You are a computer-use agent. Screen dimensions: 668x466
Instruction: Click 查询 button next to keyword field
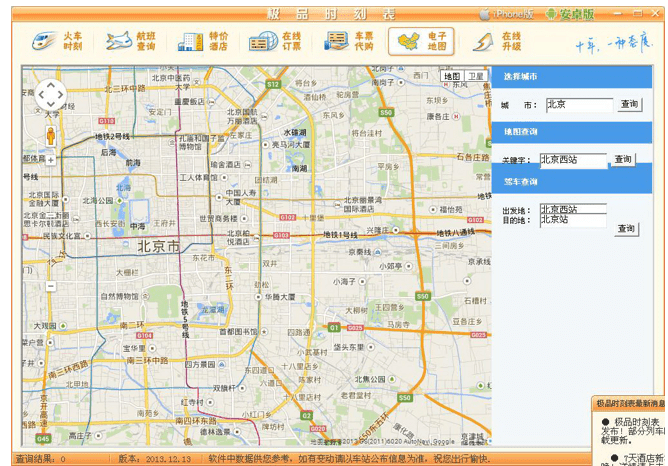click(623, 160)
